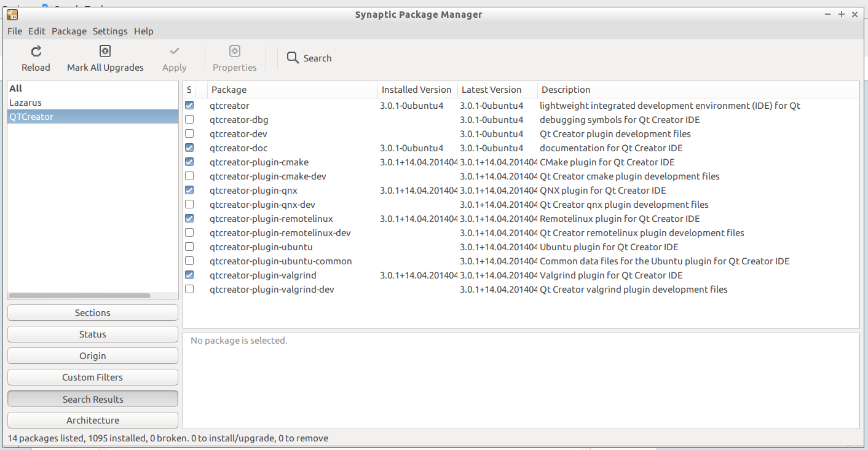Select the qtcreator-plugin-ubuntu-common package name

tap(281, 261)
